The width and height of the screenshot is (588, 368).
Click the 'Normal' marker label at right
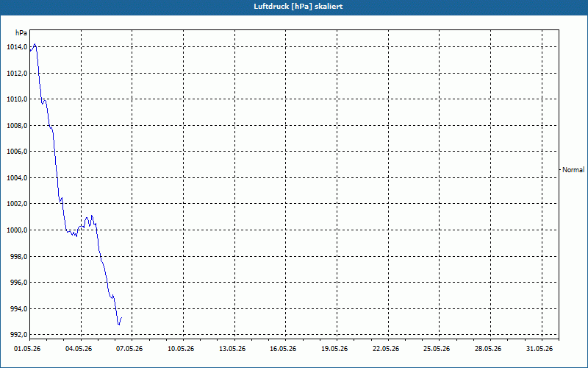point(573,170)
